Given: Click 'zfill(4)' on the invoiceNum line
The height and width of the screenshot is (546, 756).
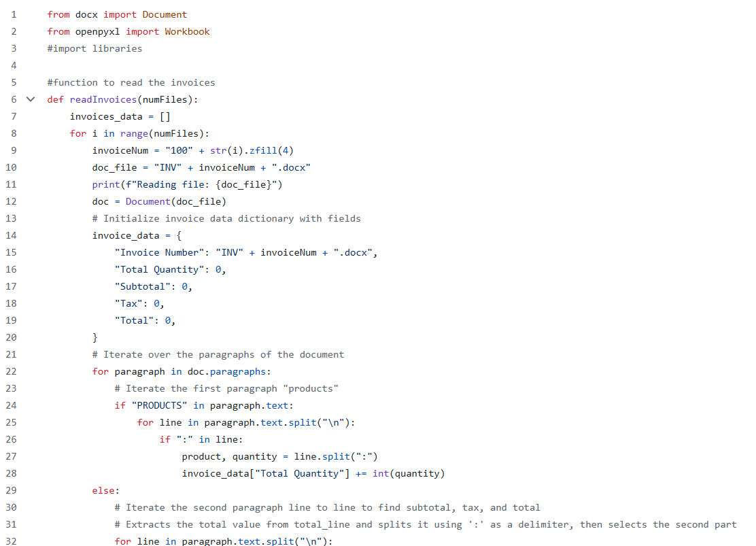Looking at the screenshot, I should (x=271, y=150).
